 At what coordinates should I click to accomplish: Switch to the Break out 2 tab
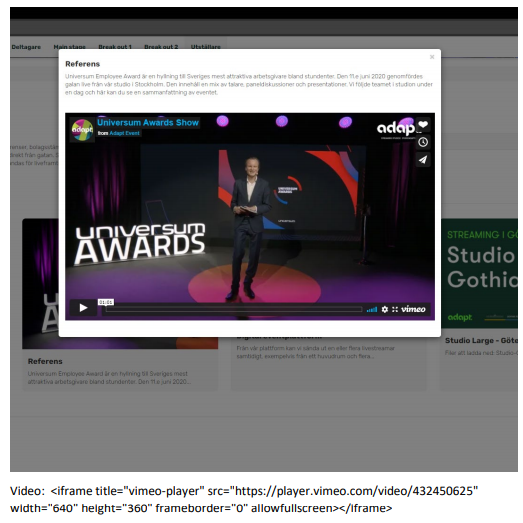pos(161,47)
